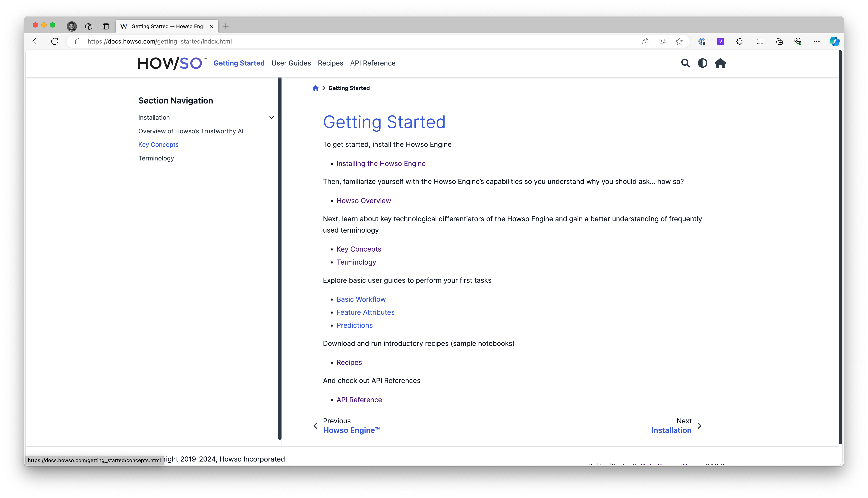This screenshot has width=868, height=498.
Task: Toggle split screen browser view
Action: (x=760, y=41)
